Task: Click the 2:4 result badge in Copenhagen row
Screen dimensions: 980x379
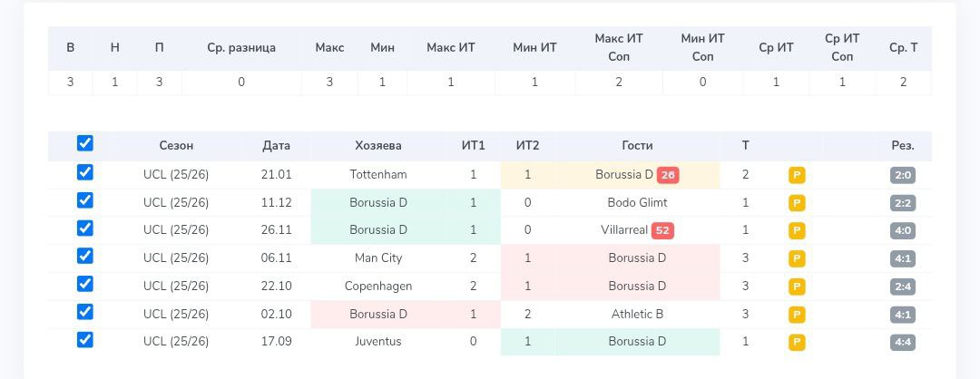Action: click(x=903, y=287)
